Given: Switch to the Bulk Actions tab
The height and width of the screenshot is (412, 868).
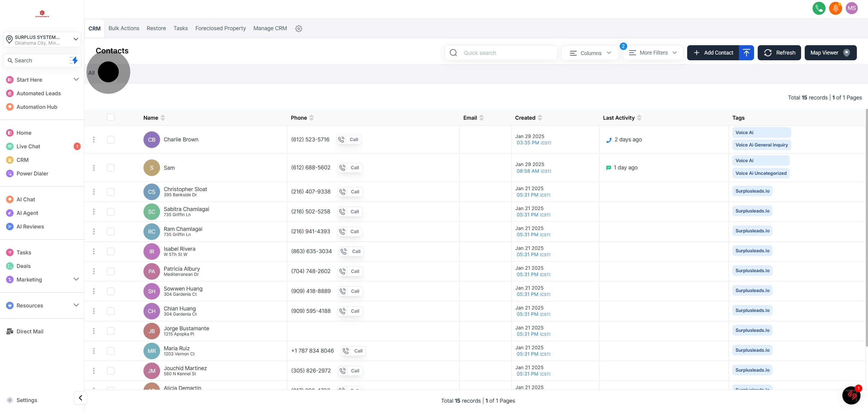Looking at the screenshot, I should 124,28.
